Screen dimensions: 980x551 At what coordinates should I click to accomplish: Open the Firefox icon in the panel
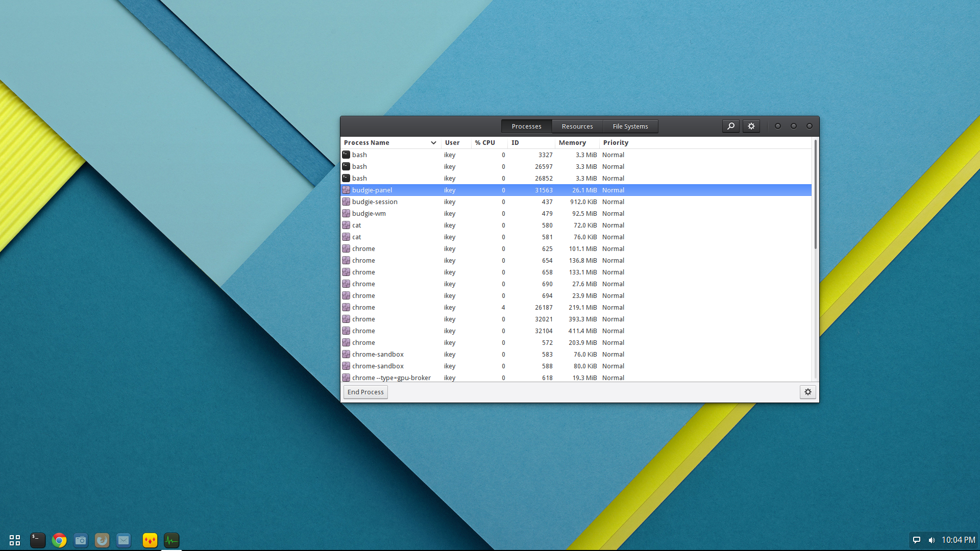point(102,540)
